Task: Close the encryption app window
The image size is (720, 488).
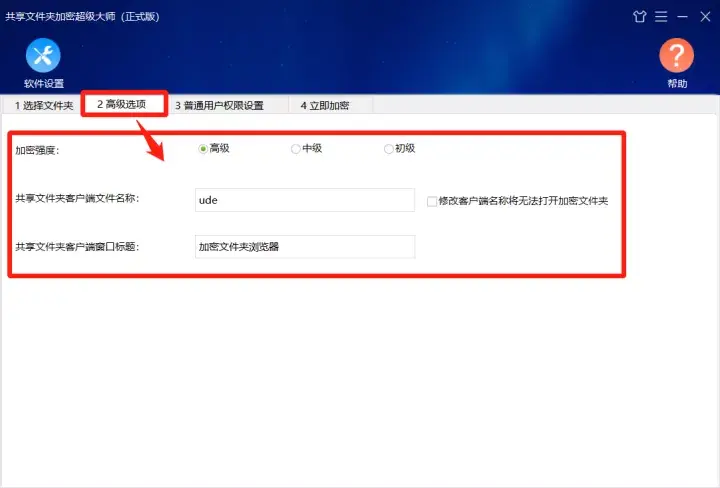Action: [705, 17]
